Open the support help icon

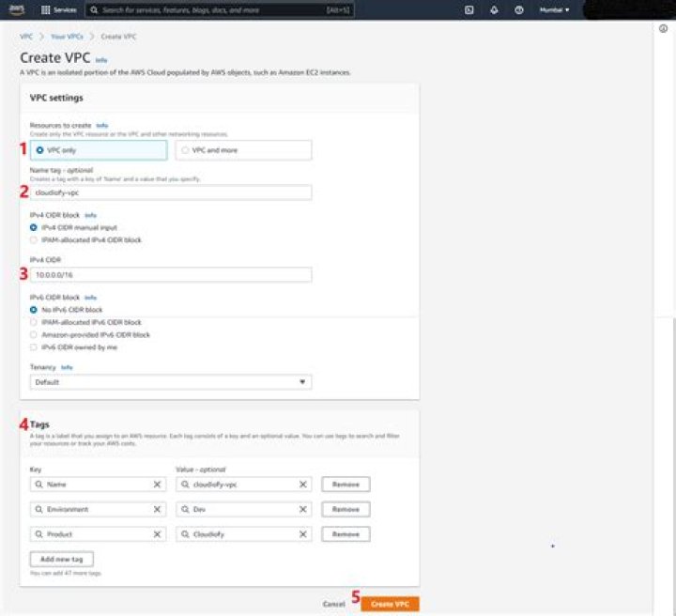(518, 9)
